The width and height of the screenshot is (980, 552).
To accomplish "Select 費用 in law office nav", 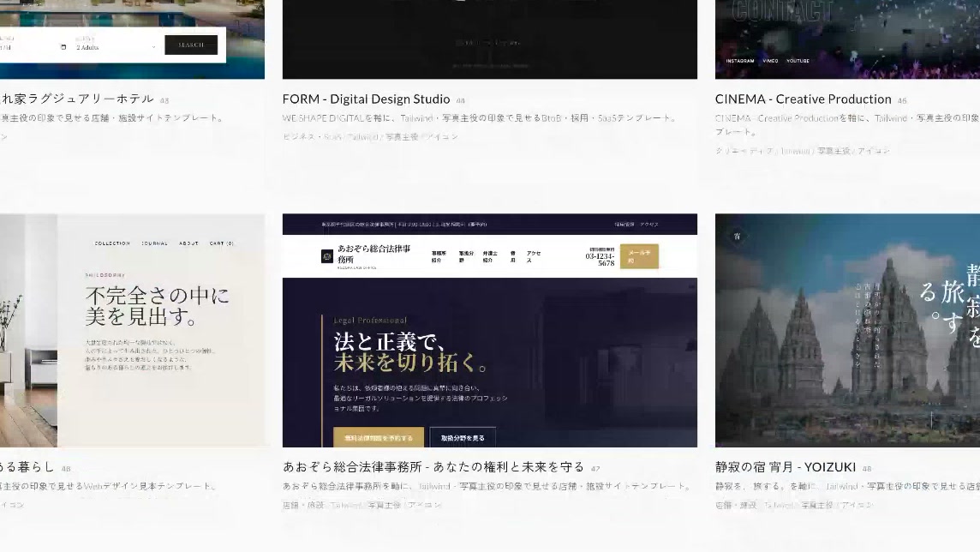I will point(513,256).
